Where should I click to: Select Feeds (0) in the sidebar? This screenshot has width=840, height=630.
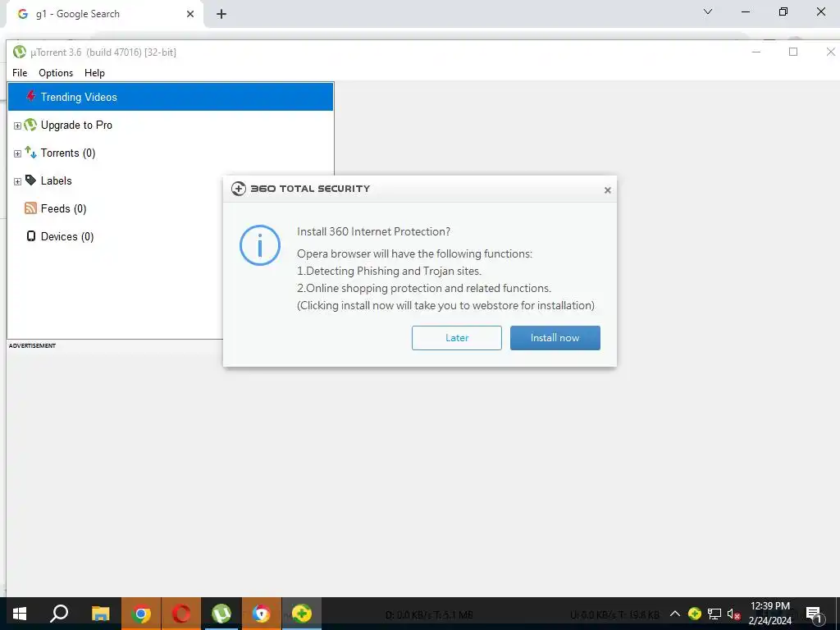[x=63, y=208]
